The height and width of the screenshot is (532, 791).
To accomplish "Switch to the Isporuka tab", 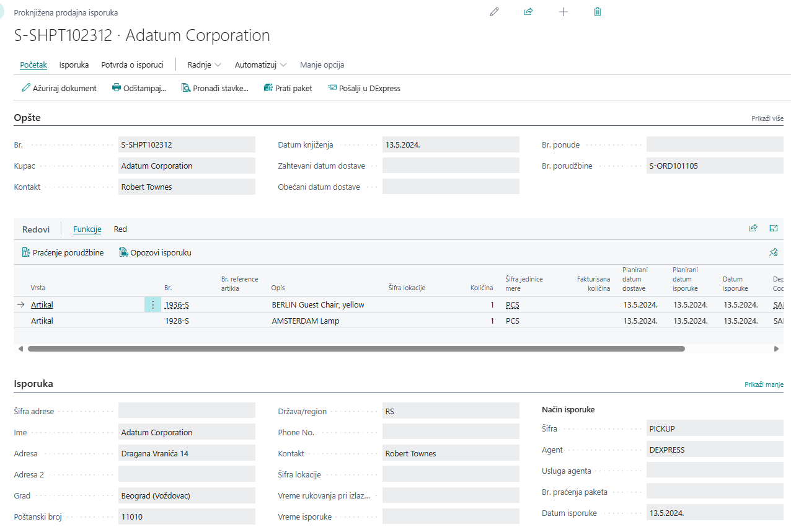I will pyautogui.click(x=74, y=64).
